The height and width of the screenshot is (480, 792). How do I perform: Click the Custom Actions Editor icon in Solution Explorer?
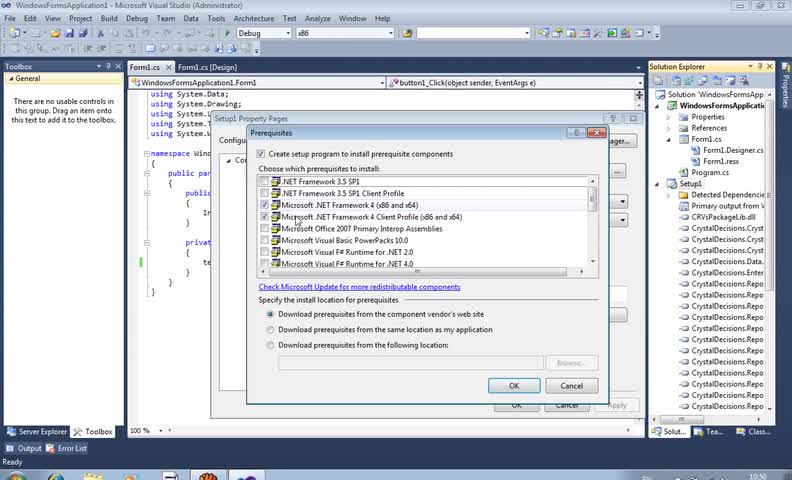[x=730, y=80]
